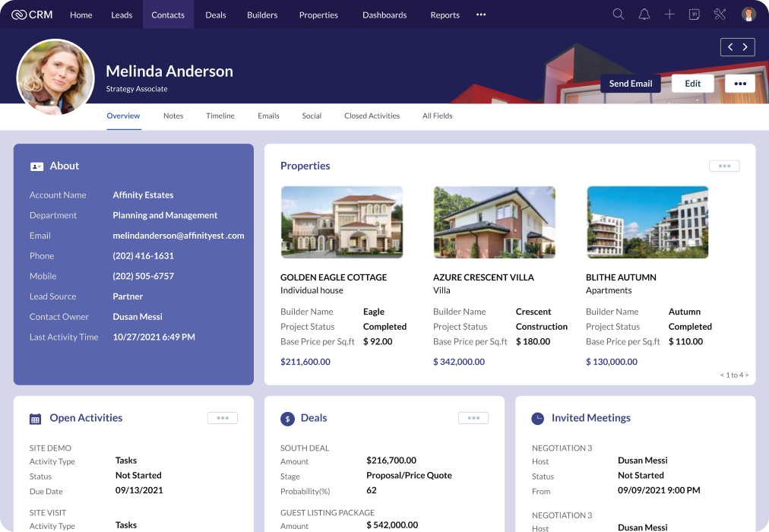This screenshot has width=769, height=532.
Task: Select the Overview tab
Action: [x=123, y=116]
